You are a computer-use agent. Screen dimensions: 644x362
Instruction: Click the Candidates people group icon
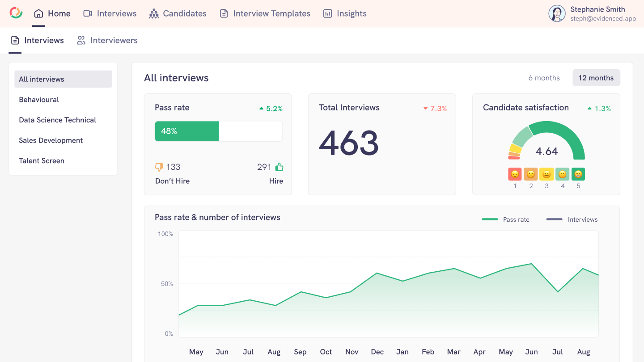[154, 14]
